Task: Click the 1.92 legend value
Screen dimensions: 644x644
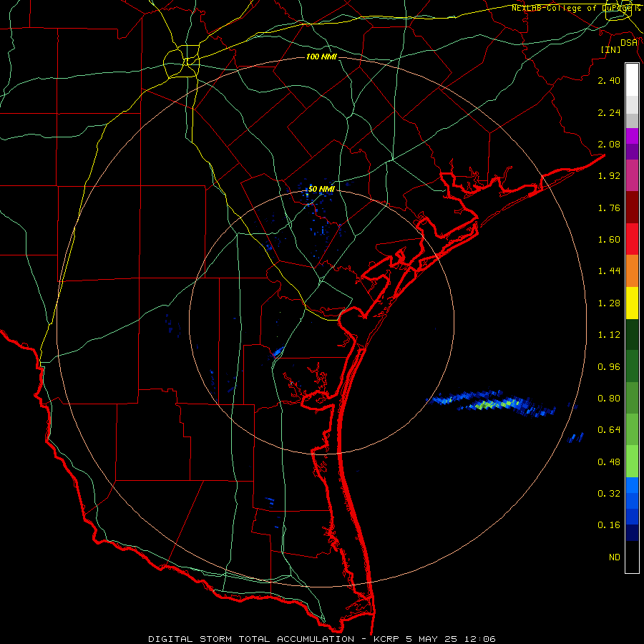Action: 609,176
